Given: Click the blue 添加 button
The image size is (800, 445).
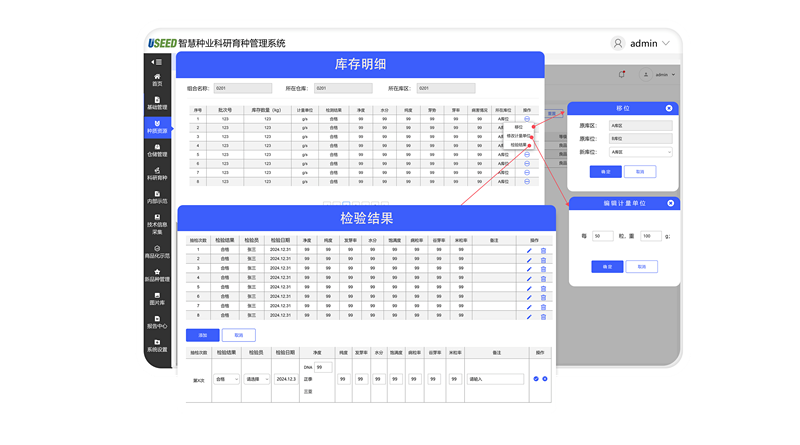Looking at the screenshot, I should (202, 335).
